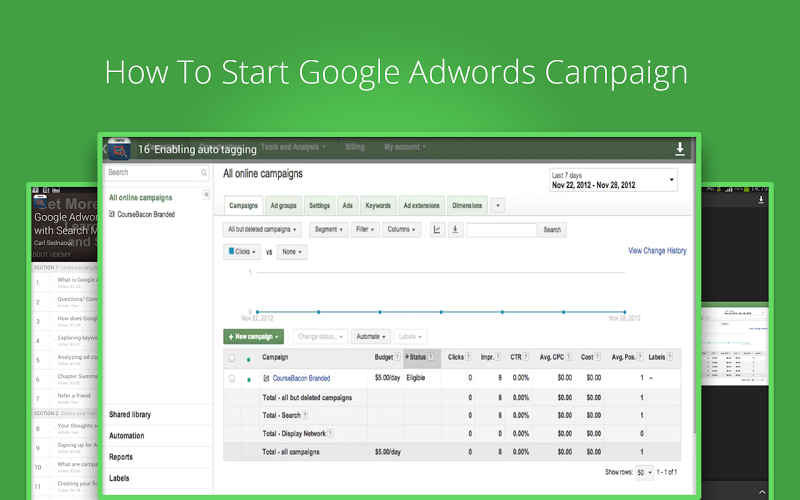
Task: Open the Billing menu item
Action: 355,147
